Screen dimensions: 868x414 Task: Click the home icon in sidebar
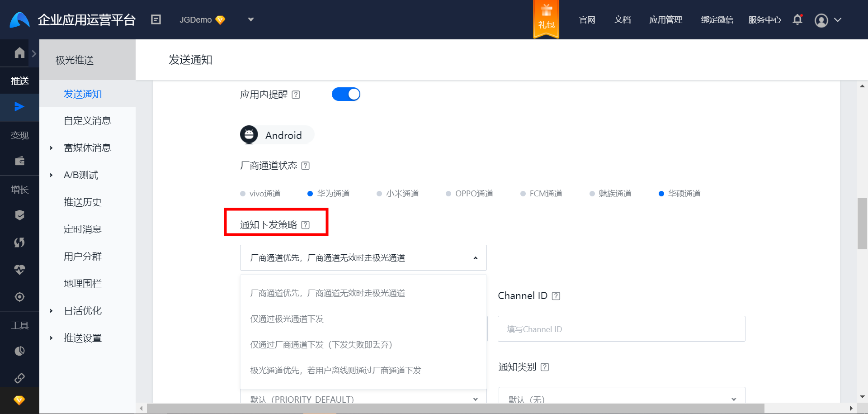click(19, 53)
